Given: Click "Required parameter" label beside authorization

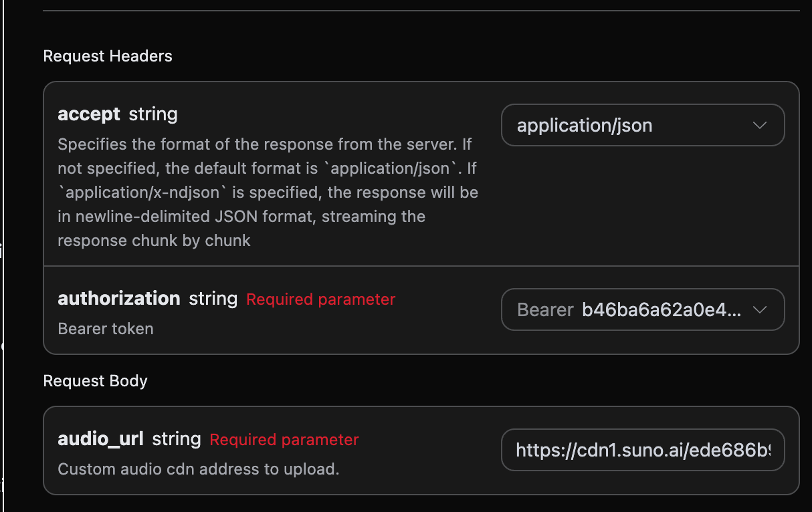Looking at the screenshot, I should click(320, 299).
